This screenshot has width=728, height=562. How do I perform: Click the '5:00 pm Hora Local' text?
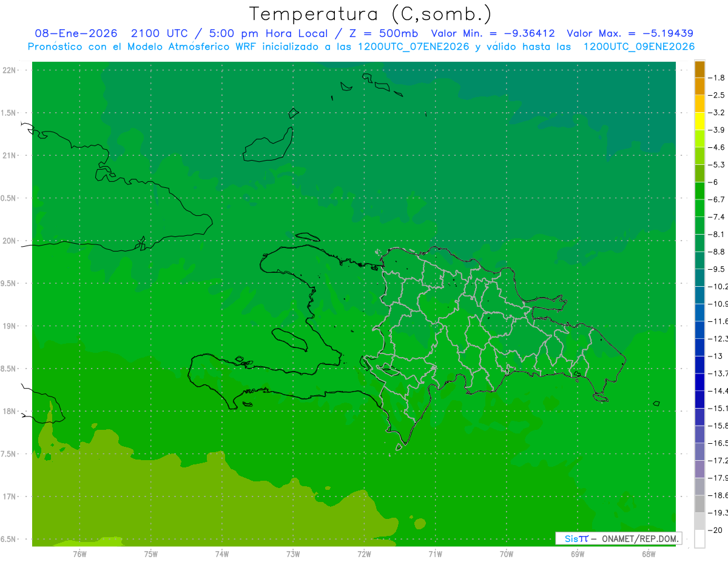tap(268, 33)
